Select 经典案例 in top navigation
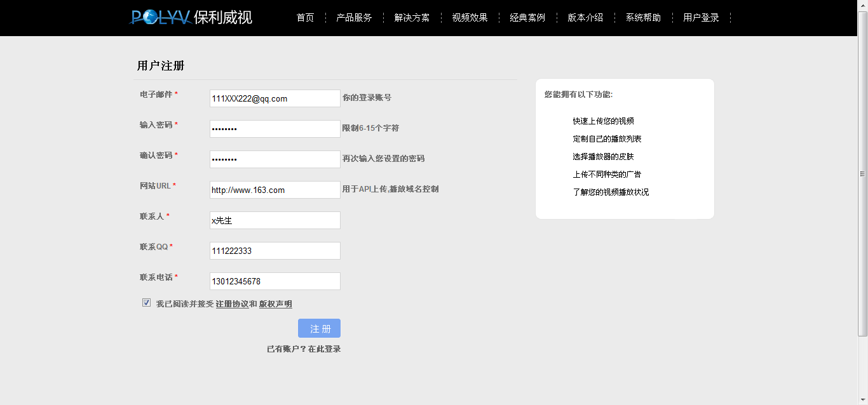The image size is (868, 405). pyautogui.click(x=527, y=18)
